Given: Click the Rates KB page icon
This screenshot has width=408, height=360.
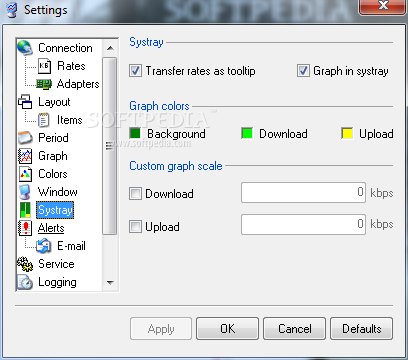Looking at the screenshot, I should point(44,66).
